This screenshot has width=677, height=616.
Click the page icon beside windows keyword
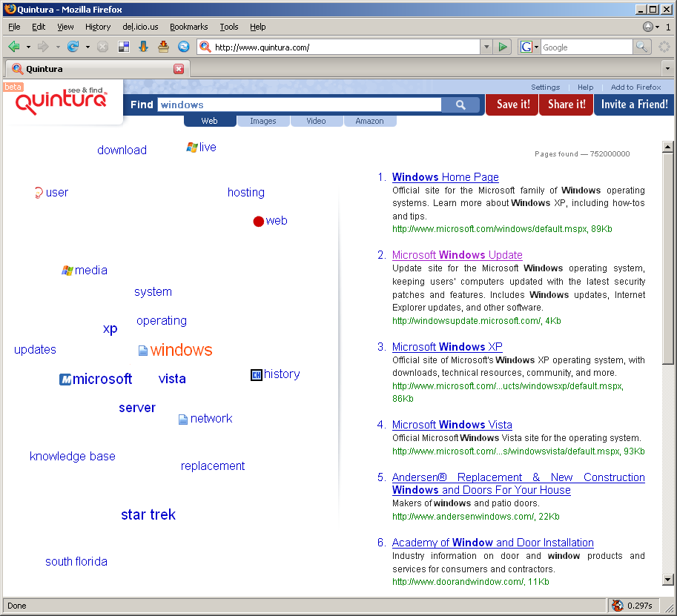[x=143, y=351]
